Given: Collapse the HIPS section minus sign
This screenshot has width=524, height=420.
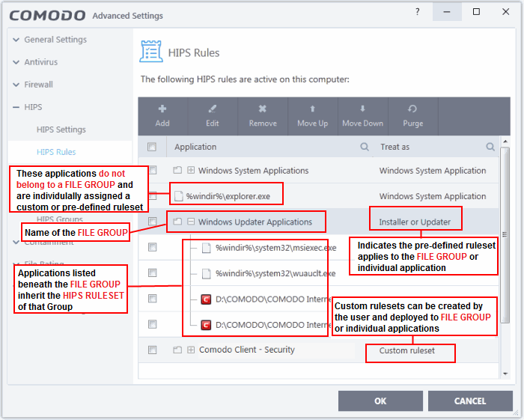Looking at the screenshot, I should point(16,107).
